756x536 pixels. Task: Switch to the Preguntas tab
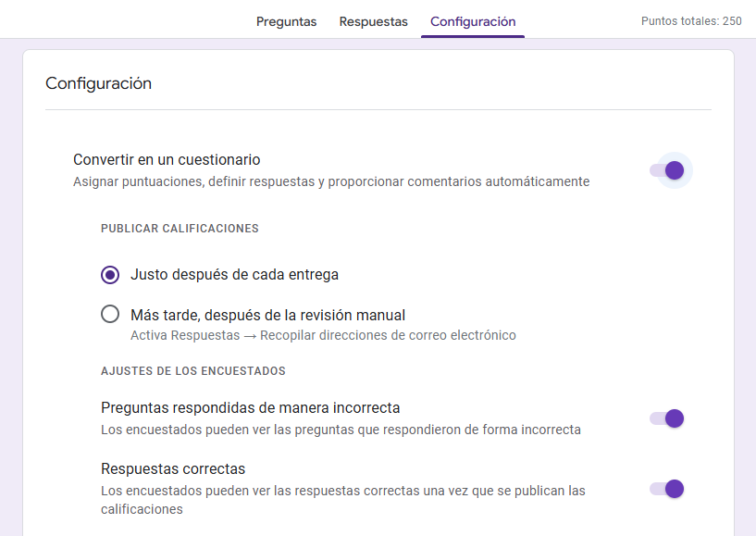[x=286, y=21]
